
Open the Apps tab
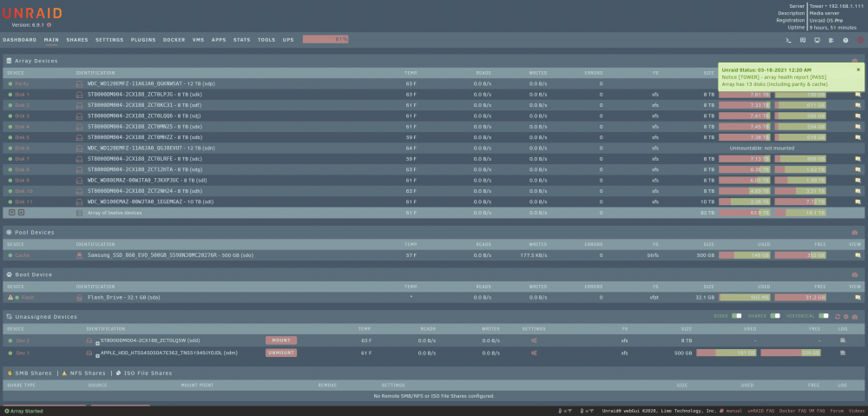point(219,40)
